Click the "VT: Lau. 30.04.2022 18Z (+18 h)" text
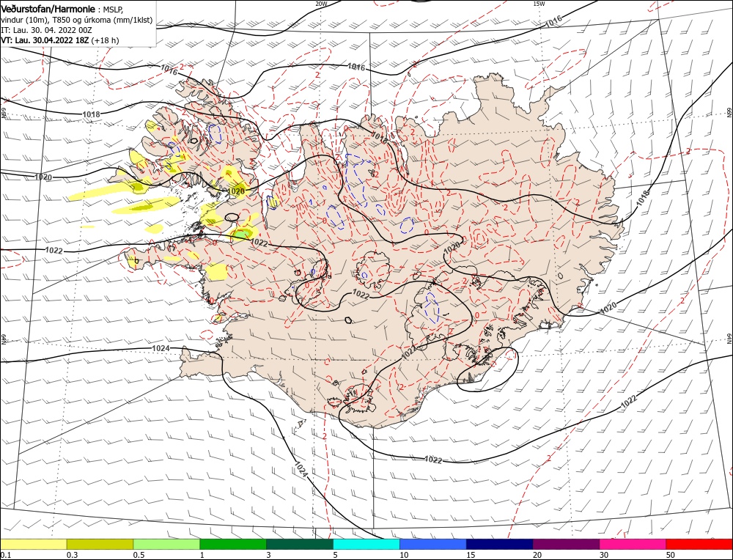Screen dimensions: 733x560 point(60,40)
